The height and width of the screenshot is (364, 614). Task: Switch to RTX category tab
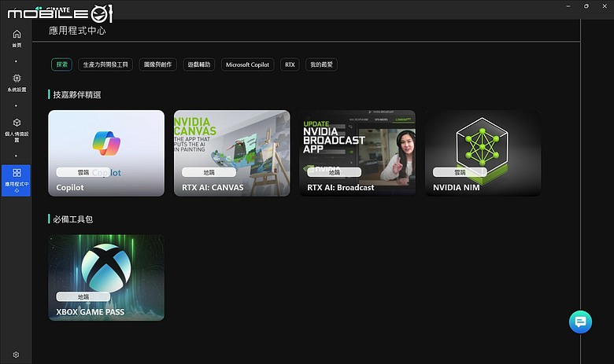click(x=290, y=64)
